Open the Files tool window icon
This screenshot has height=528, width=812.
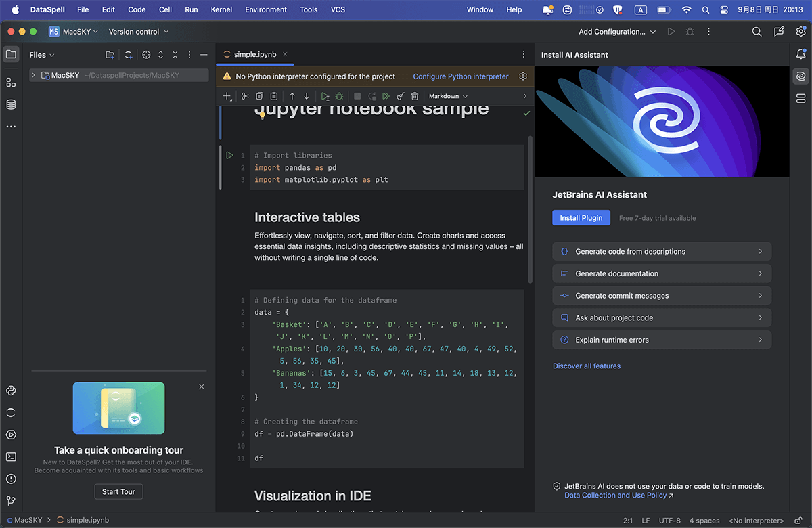11,54
